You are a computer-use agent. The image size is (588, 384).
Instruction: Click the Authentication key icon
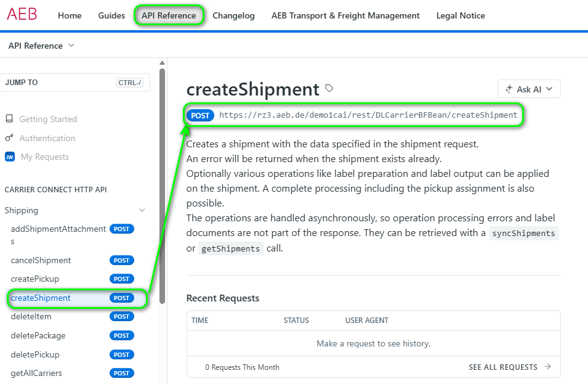(x=9, y=138)
